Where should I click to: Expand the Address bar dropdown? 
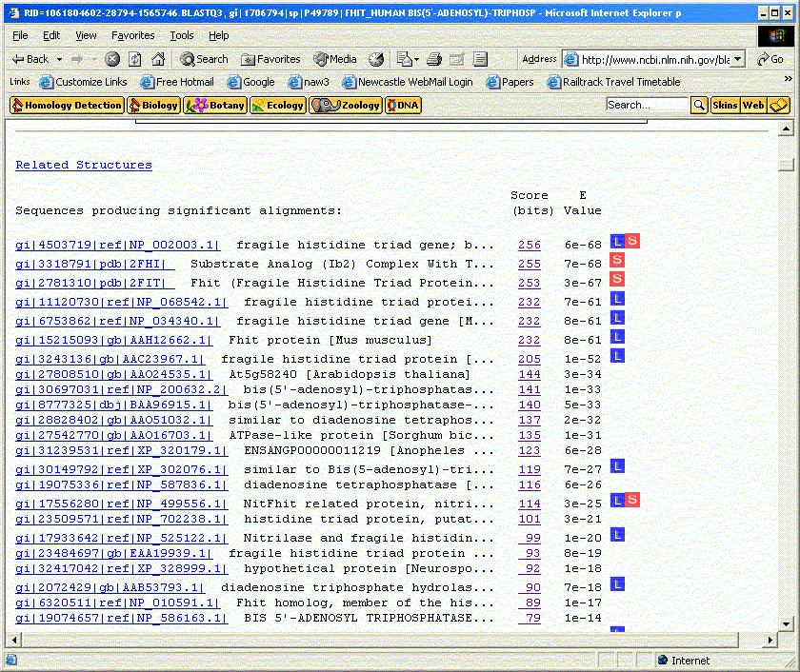(738, 59)
